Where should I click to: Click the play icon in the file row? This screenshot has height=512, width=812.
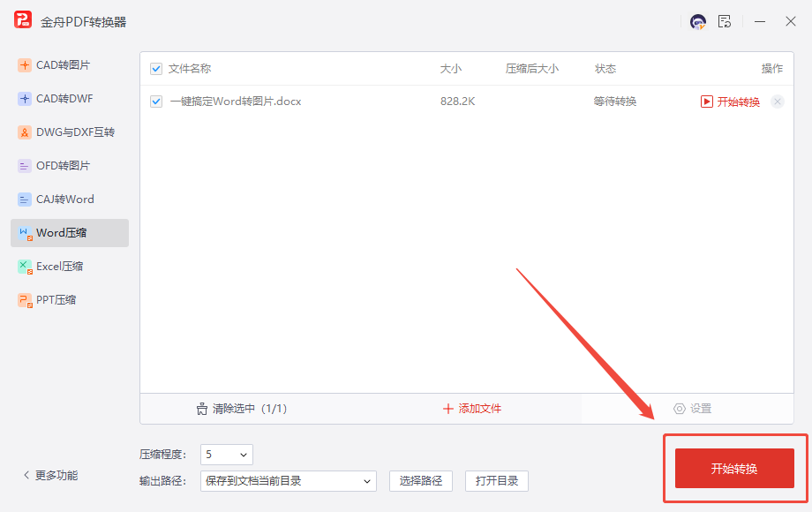[706, 102]
